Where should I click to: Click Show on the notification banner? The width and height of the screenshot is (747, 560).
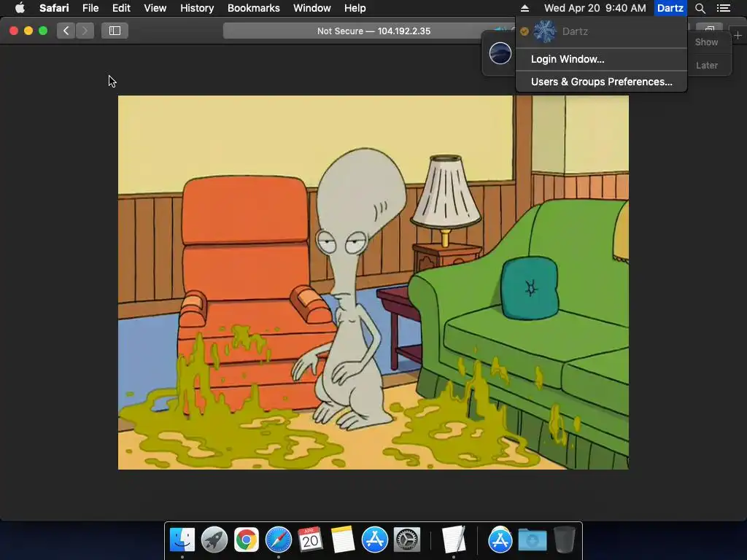pyautogui.click(x=706, y=42)
